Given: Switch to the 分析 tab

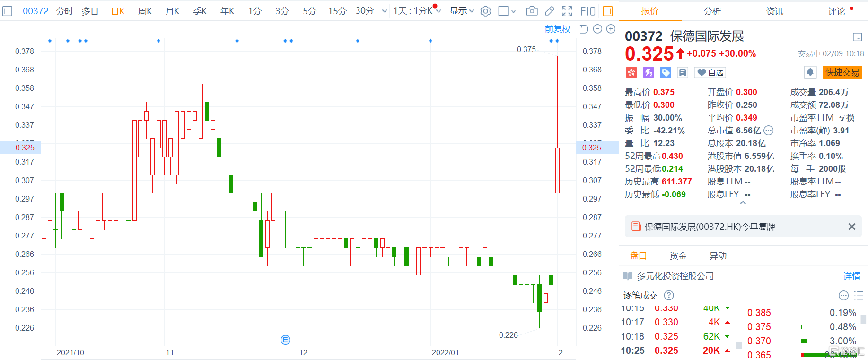Looking at the screenshot, I should click(x=712, y=11).
